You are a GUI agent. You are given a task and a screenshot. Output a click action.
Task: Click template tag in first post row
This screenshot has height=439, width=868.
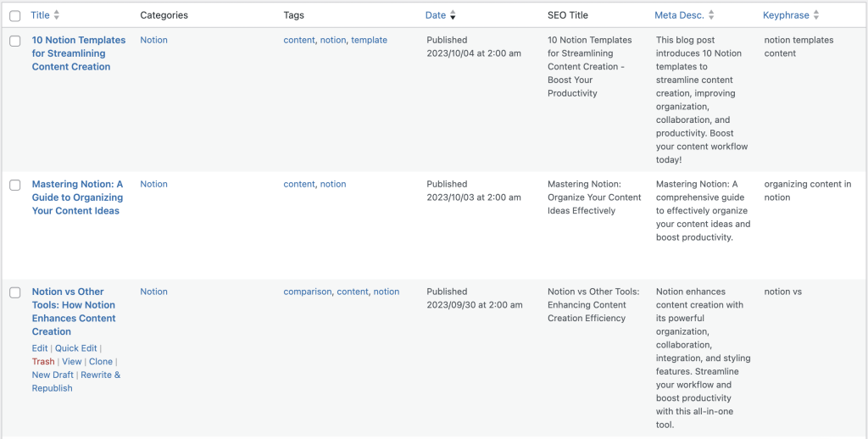(x=370, y=40)
